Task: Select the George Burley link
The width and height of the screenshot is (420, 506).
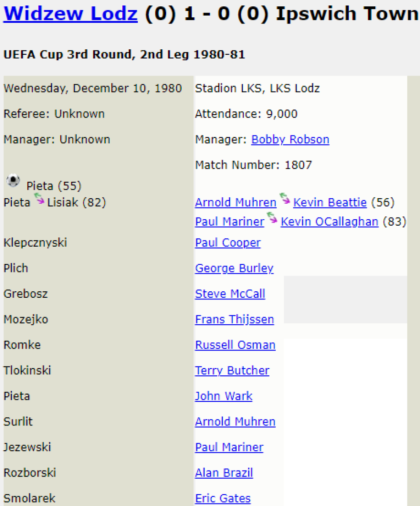Action: [234, 268]
